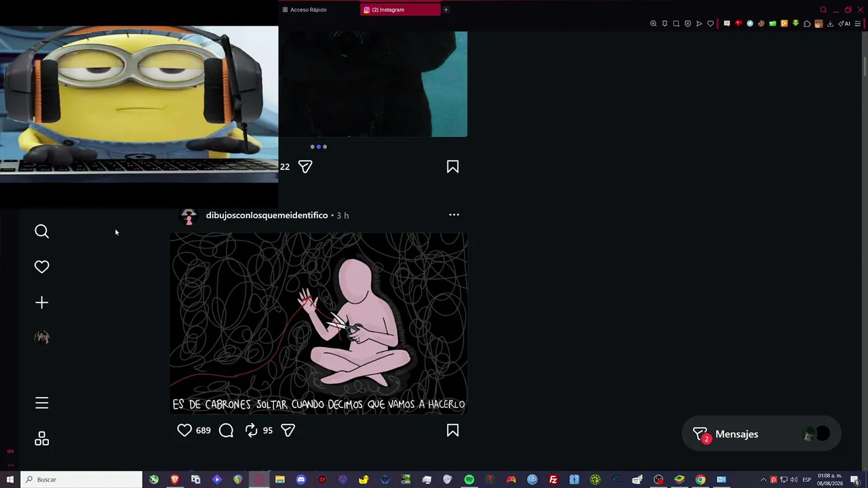This screenshot has height=488, width=868.
Task: Open Google Chrome from the taskbar
Action: 701,480
